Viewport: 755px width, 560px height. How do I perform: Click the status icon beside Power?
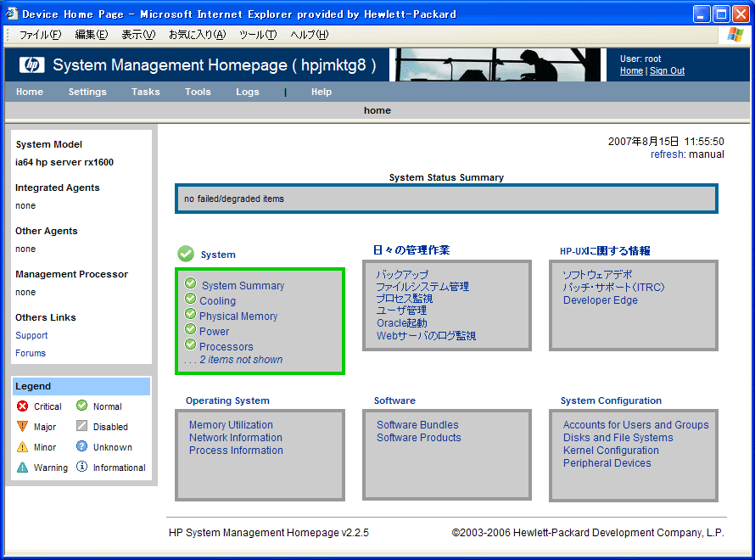click(191, 329)
